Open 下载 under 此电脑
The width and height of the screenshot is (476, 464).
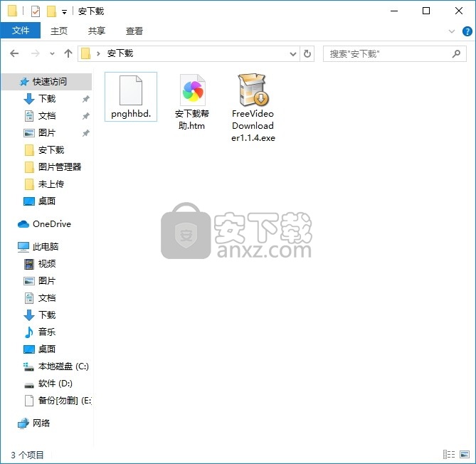[47, 315]
